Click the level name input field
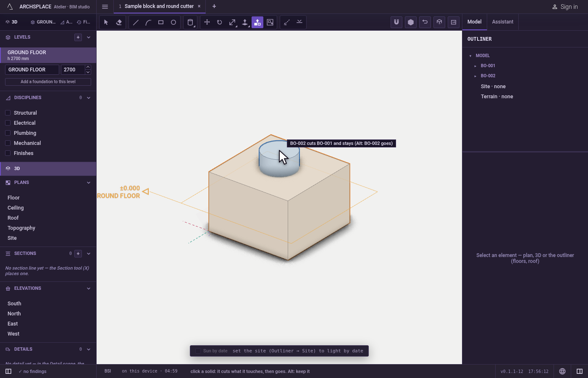 tap(32, 70)
